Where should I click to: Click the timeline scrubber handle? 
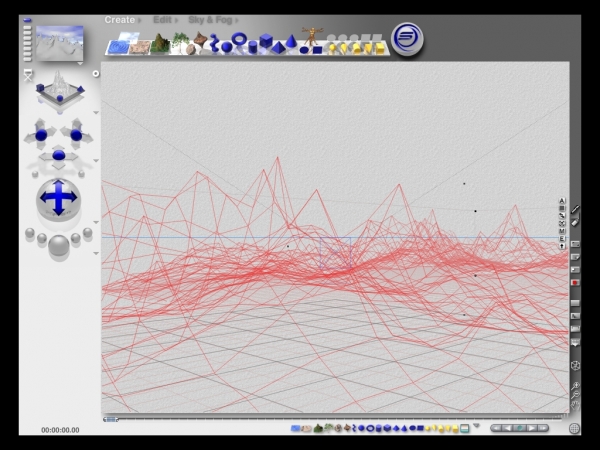[111, 420]
